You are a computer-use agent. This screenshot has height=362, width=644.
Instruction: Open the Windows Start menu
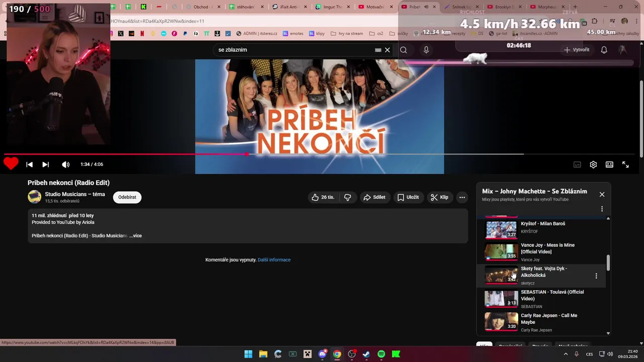coord(249,354)
